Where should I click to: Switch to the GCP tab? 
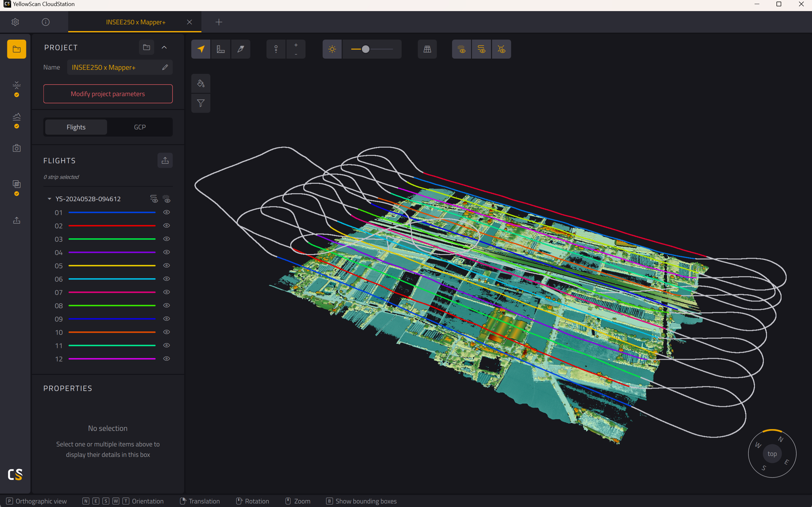[x=140, y=127]
